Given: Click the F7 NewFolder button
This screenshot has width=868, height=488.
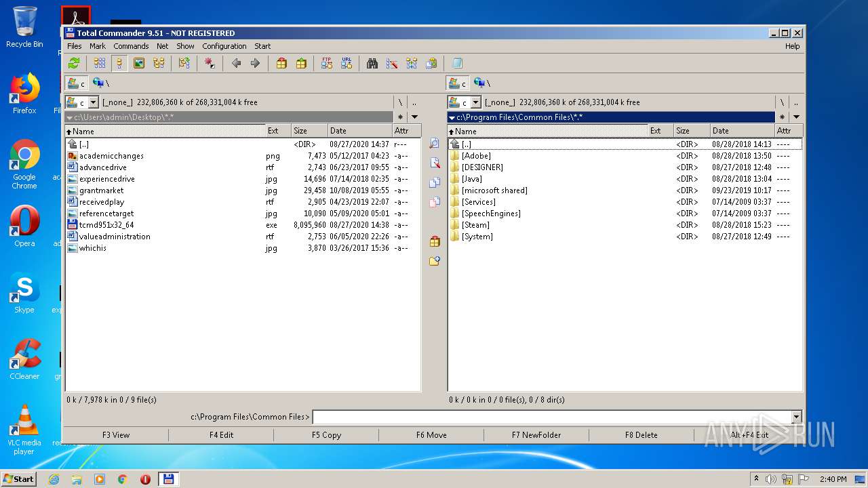Looking at the screenshot, I should click(536, 435).
